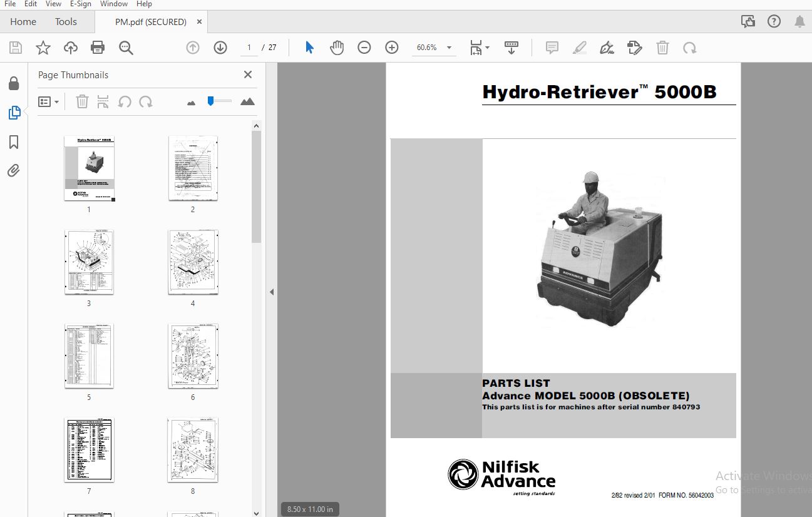Select page 1 thumbnail
The image size is (812, 517).
(x=89, y=168)
